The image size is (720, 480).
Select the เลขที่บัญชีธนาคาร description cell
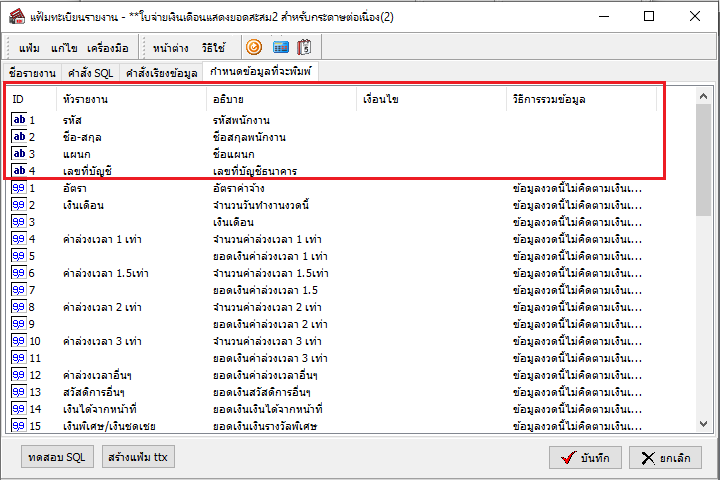point(255,171)
